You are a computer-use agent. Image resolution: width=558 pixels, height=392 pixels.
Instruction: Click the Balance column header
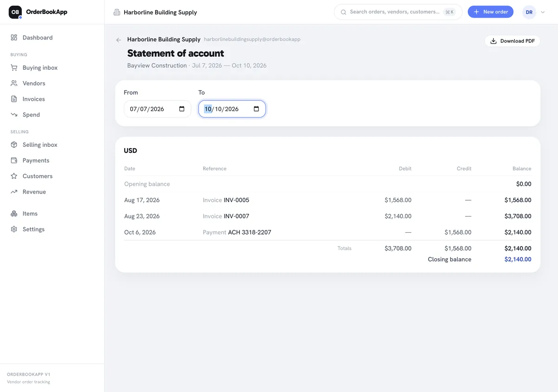pyautogui.click(x=522, y=169)
